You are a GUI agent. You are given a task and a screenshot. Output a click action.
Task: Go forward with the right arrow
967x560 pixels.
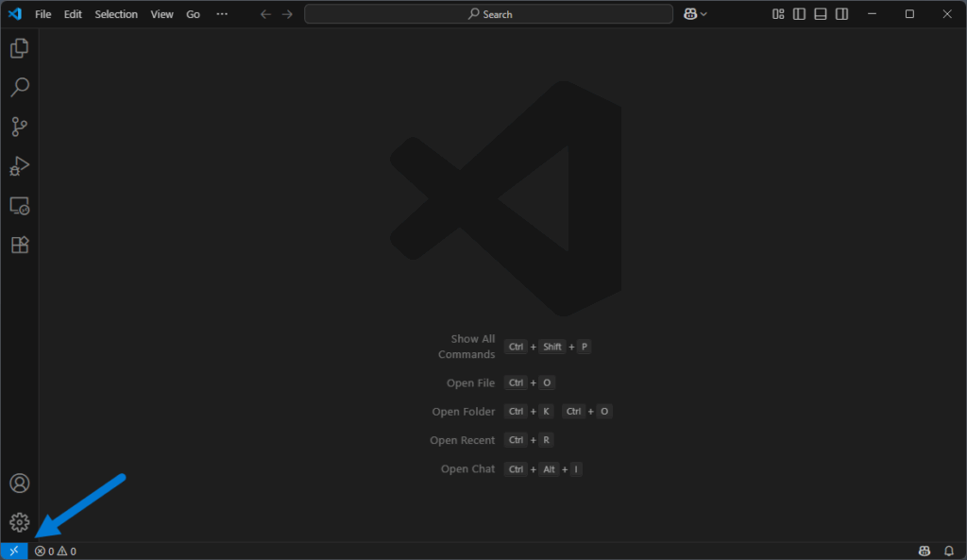pos(287,13)
